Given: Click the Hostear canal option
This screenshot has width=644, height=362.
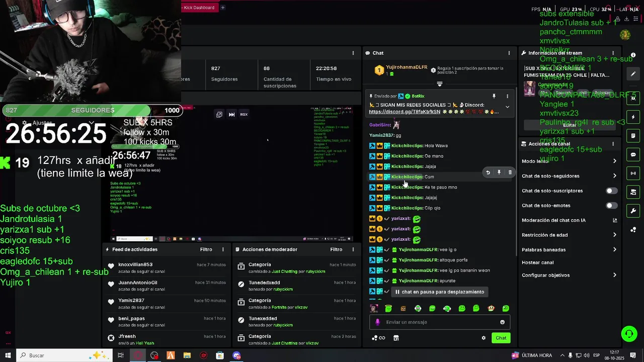Looking at the screenshot, I should point(537,262).
